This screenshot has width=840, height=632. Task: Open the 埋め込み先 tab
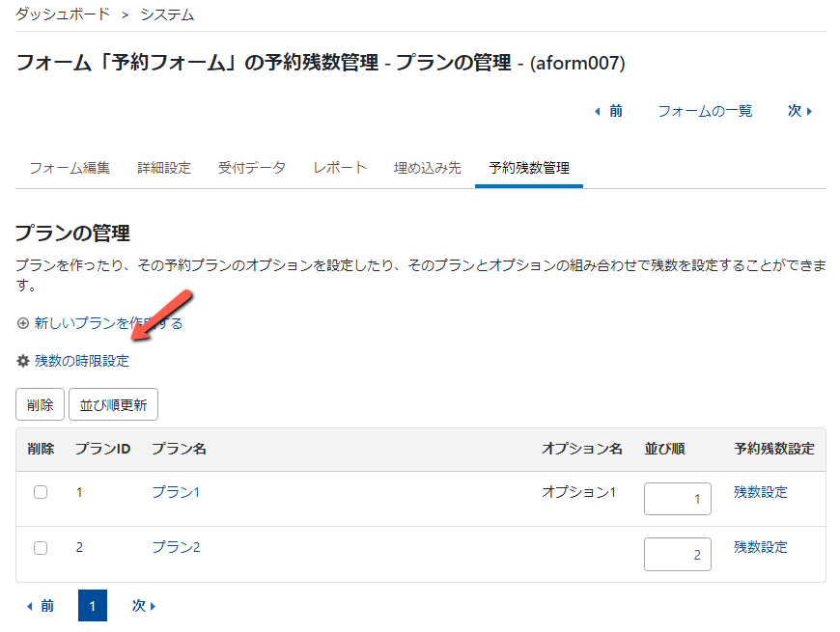(x=427, y=166)
